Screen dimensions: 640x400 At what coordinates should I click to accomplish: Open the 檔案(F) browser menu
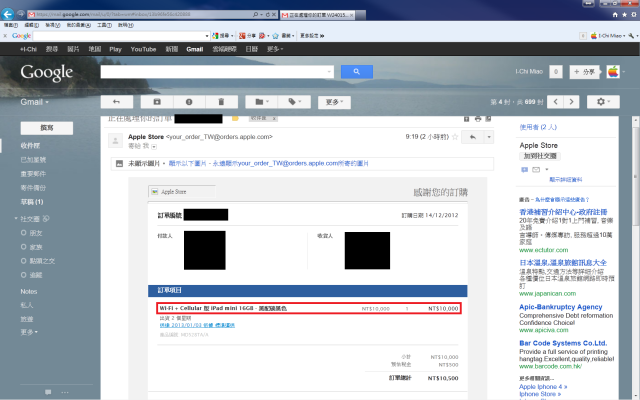(x=11, y=25)
